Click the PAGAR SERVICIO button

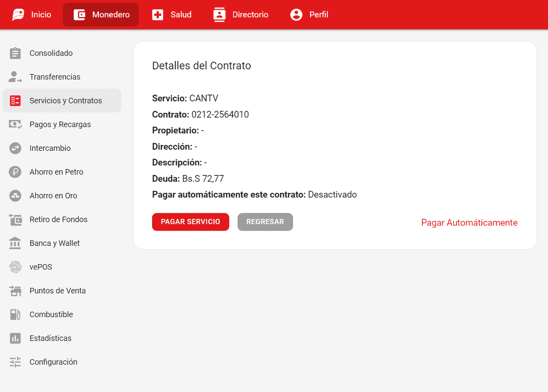pyautogui.click(x=190, y=222)
